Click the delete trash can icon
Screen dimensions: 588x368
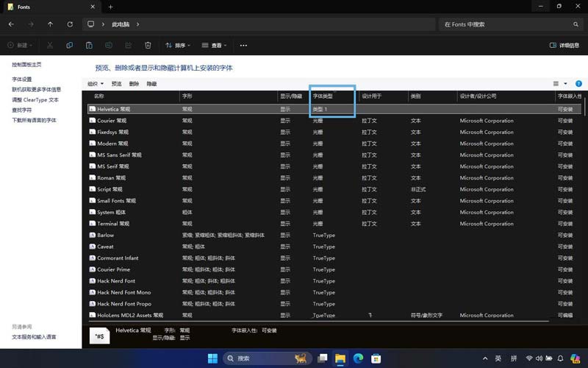148,46
